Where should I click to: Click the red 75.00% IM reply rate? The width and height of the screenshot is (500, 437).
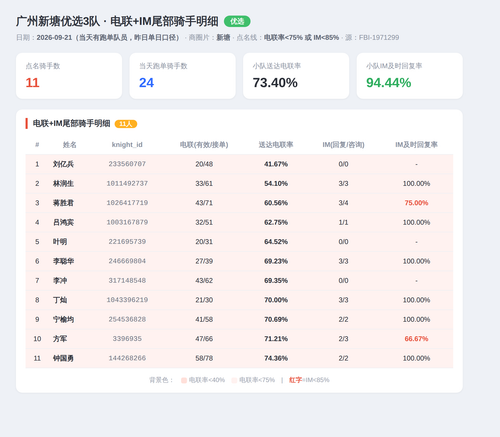point(416,203)
